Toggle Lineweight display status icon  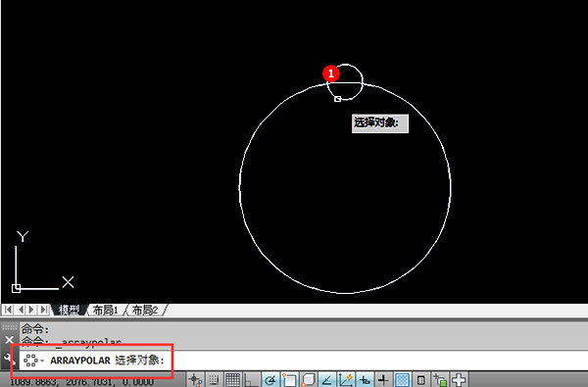click(383, 380)
